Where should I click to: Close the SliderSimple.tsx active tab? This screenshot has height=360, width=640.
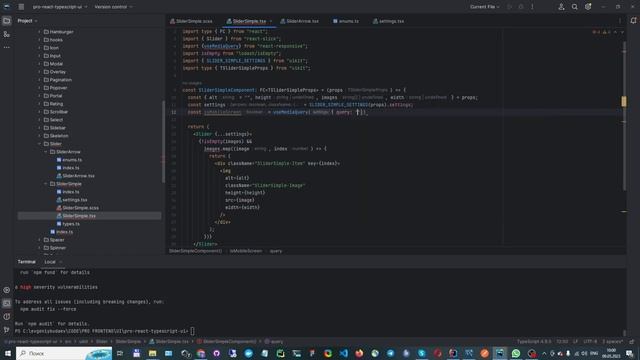click(271, 21)
